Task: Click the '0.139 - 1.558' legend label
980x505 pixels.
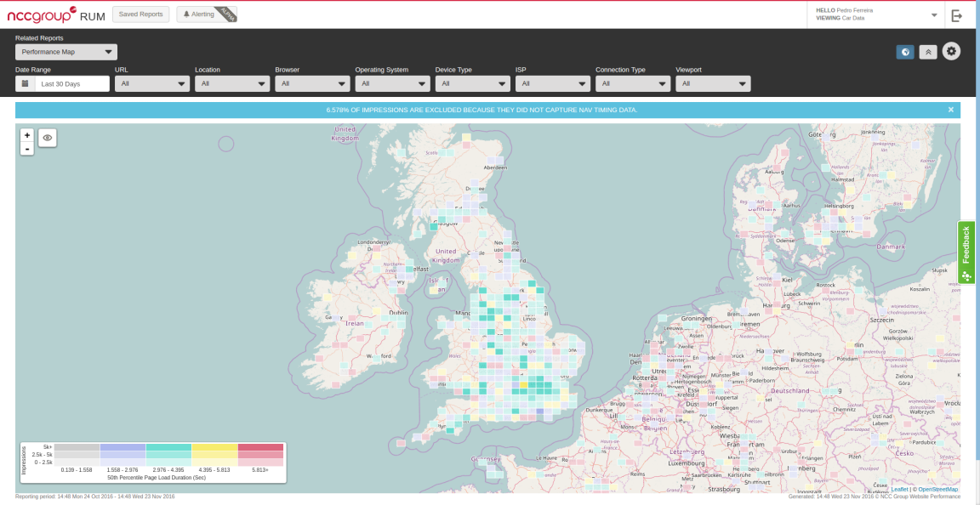Action: pyautogui.click(x=77, y=469)
